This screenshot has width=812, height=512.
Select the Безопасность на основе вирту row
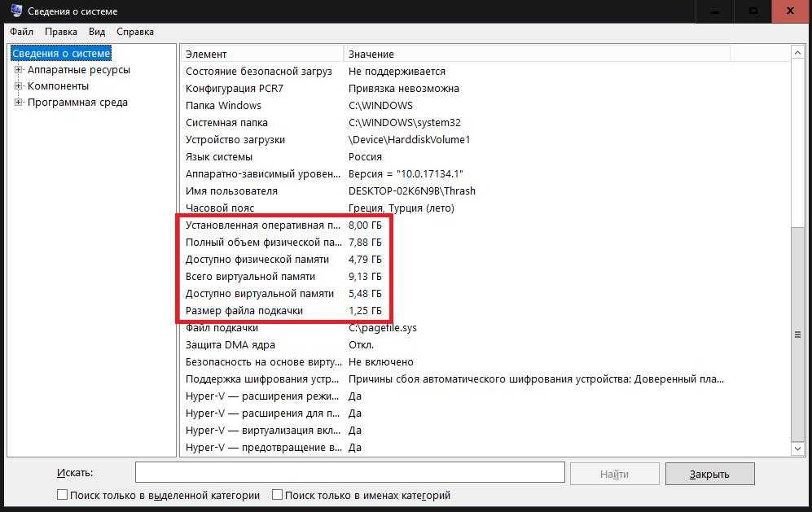(485, 362)
